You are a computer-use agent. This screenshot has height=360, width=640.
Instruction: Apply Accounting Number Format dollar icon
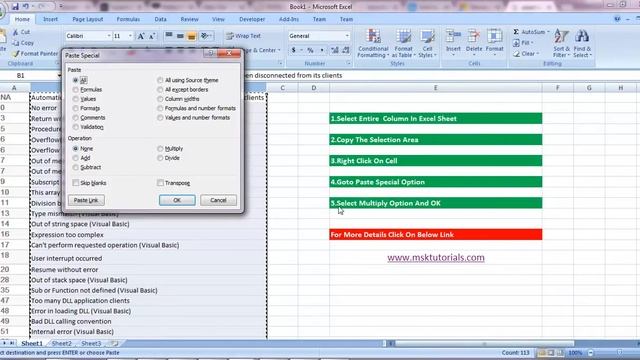click(293, 50)
